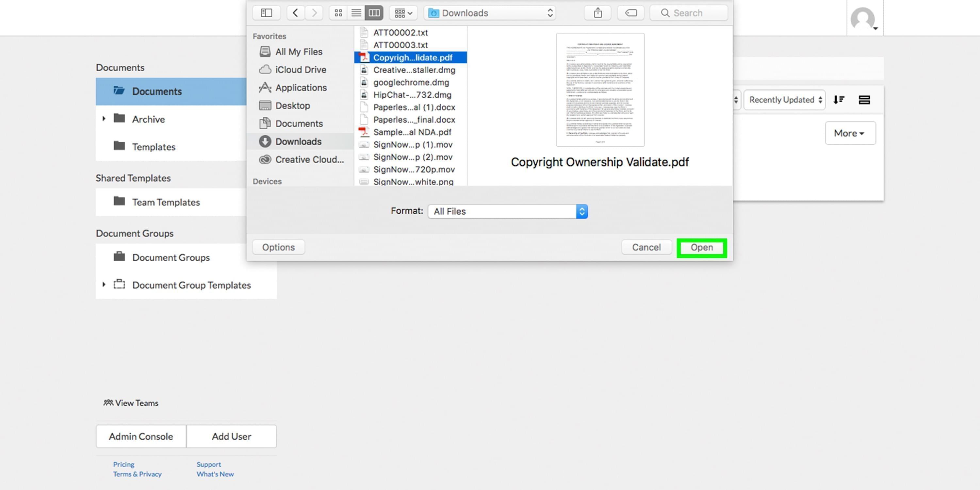Open iCloud Drive from the Favorites sidebar

[x=301, y=70]
